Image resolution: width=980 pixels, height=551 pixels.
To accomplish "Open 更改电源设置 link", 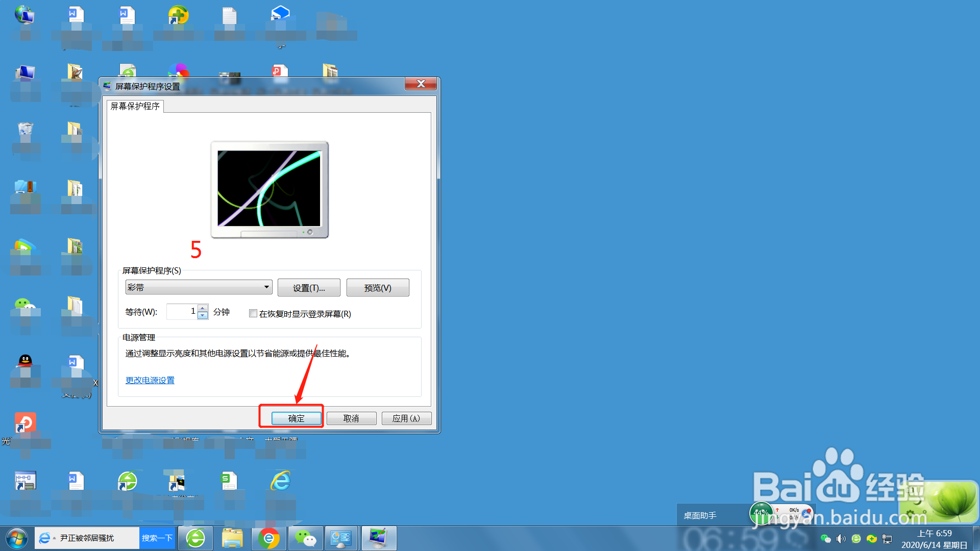I will point(150,380).
